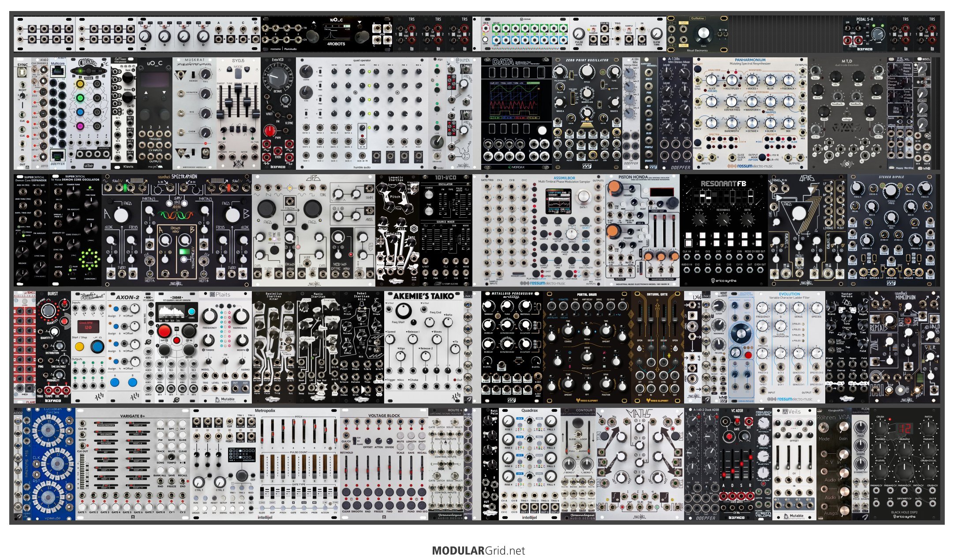The image size is (958, 560).
Task: Select the Maths module
Action: click(640, 463)
